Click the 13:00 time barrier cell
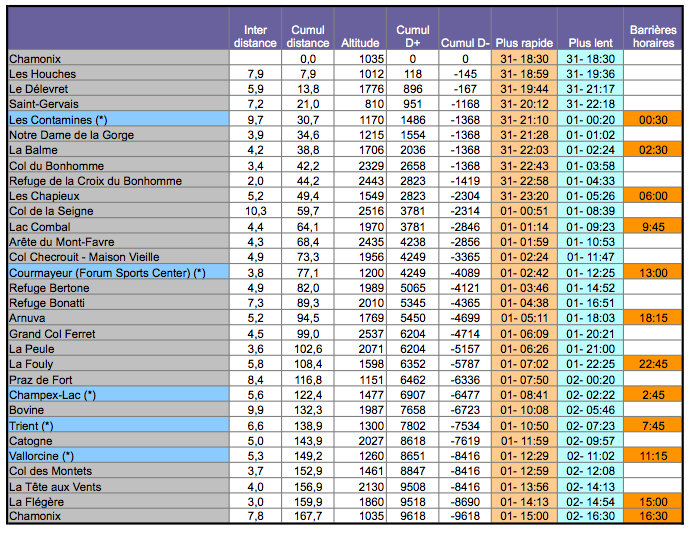The width and height of the screenshot is (691, 533). (x=653, y=272)
